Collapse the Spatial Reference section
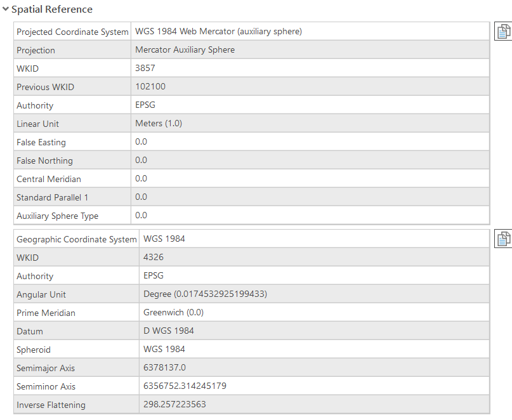The height and width of the screenshot is (420, 512). point(6,9)
